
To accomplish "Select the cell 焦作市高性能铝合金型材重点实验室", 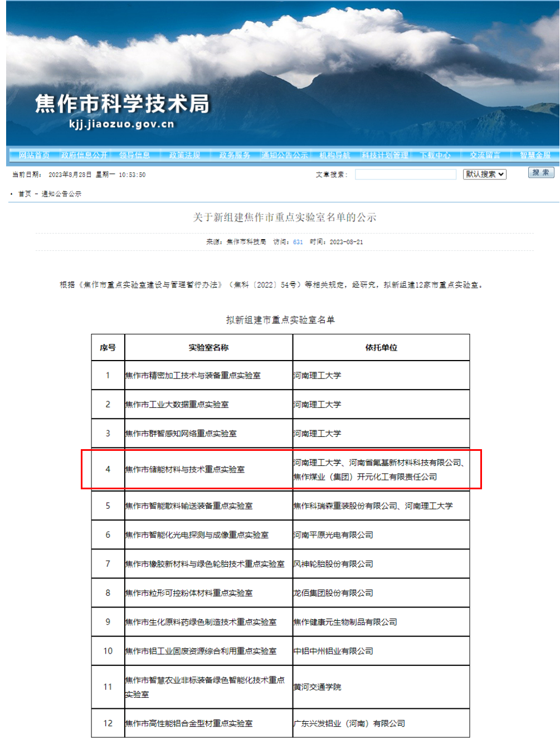I will click(208, 723).
